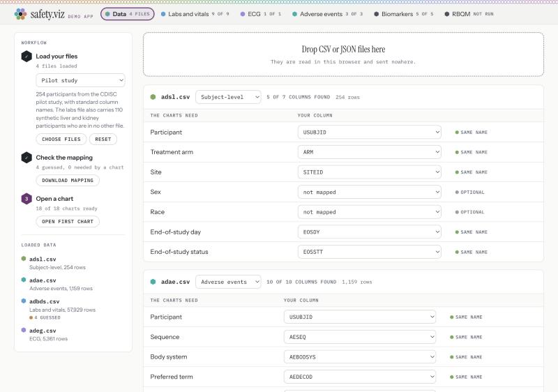Image resolution: width=558 pixels, height=392 pixels.
Task: Click the Load your files step title
Action: (x=56, y=56)
